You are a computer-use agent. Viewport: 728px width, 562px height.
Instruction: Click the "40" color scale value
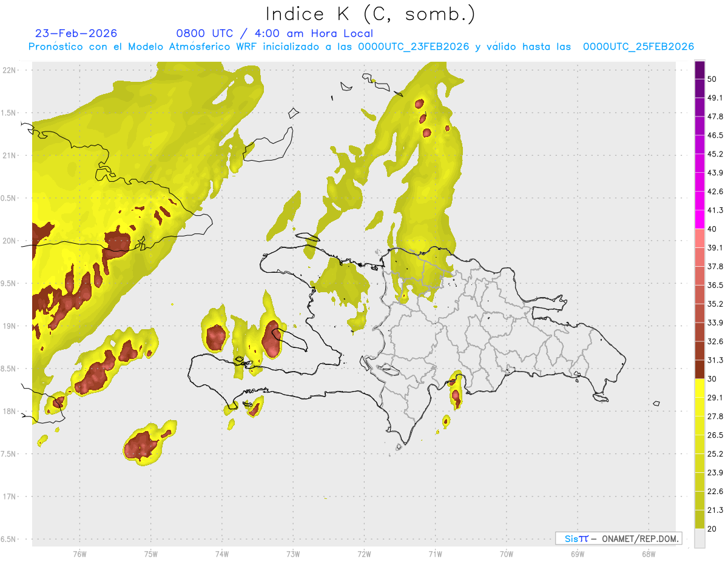[712, 229]
